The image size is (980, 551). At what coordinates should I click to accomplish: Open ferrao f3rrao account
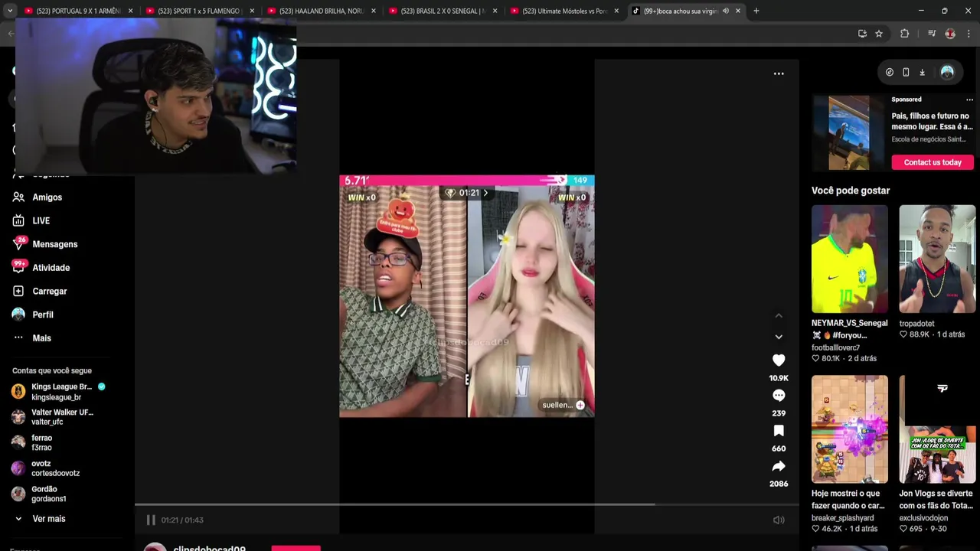42,442
